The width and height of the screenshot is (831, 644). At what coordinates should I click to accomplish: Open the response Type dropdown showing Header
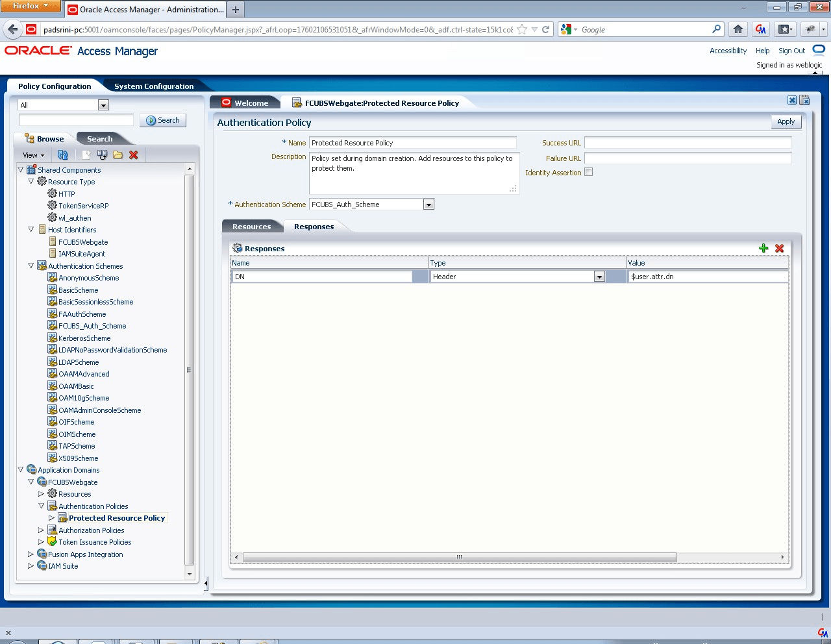click(x=599, y=277)
